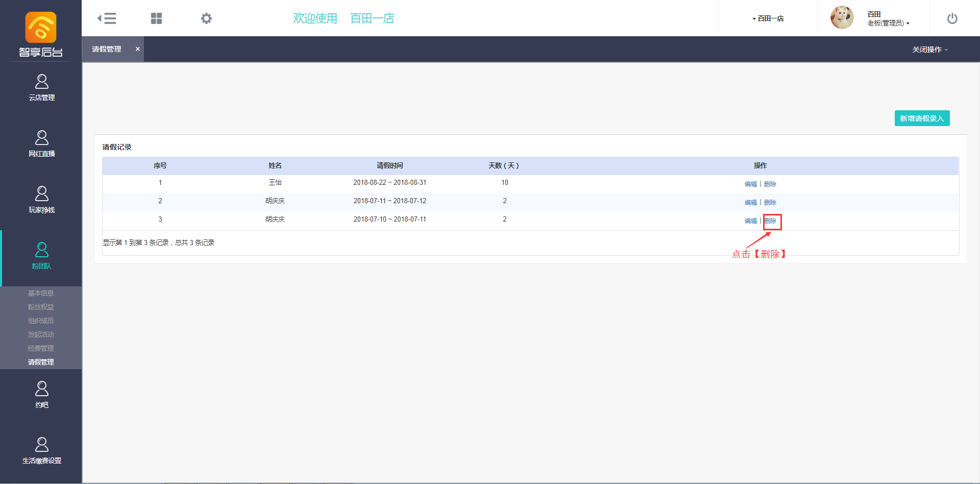This screenshot has height=484, width=980.
Task: Click 编辑 for the 2018-07-10 leave record
Action: point(750,221)
